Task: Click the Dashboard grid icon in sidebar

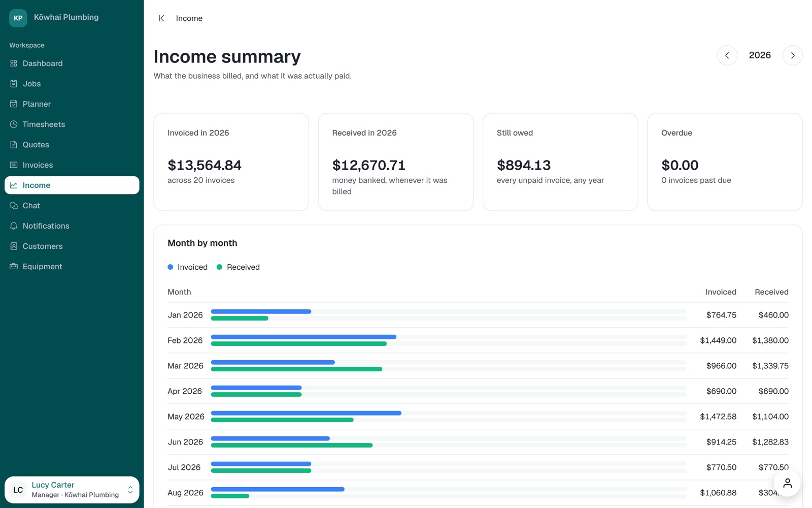Action: [14, 63]
